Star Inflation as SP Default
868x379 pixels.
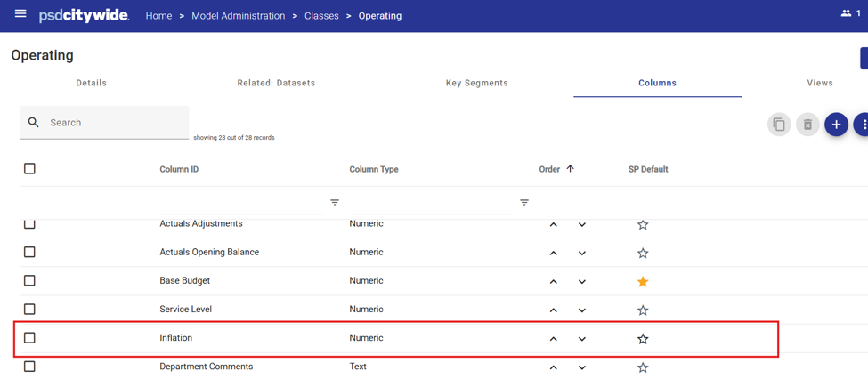tap(643, 339)
